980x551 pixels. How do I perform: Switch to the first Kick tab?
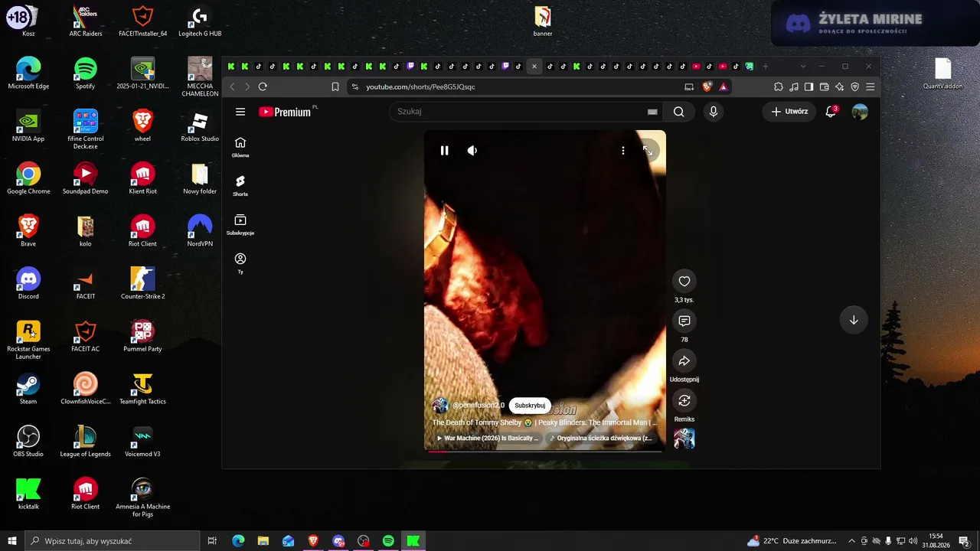click(x=231, y=67)
